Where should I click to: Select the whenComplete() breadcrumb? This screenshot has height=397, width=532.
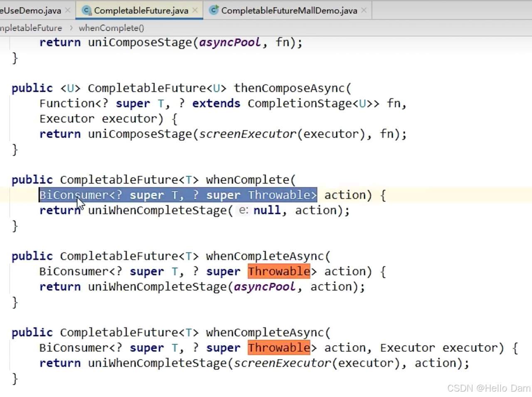(x=111, y=28)
